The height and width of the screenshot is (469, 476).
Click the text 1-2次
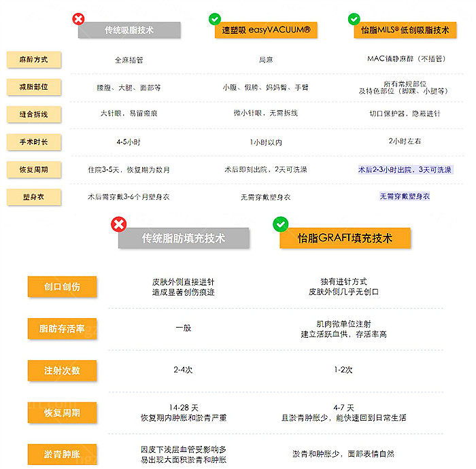click(343, 370)
